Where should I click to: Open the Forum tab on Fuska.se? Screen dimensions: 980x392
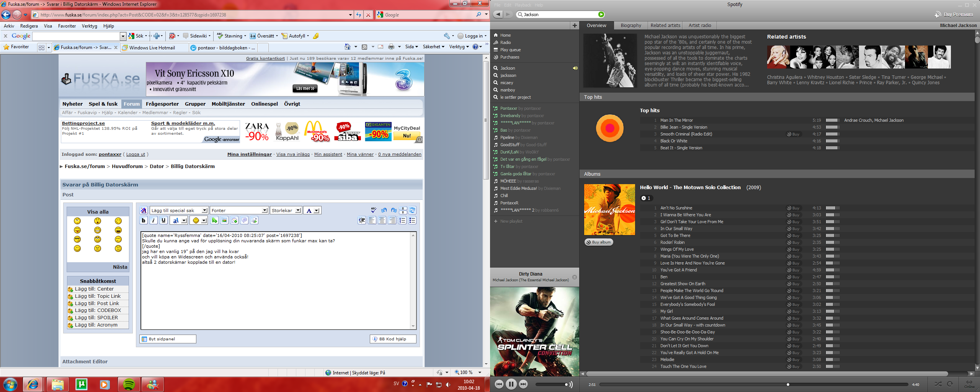tap(132, 104)
